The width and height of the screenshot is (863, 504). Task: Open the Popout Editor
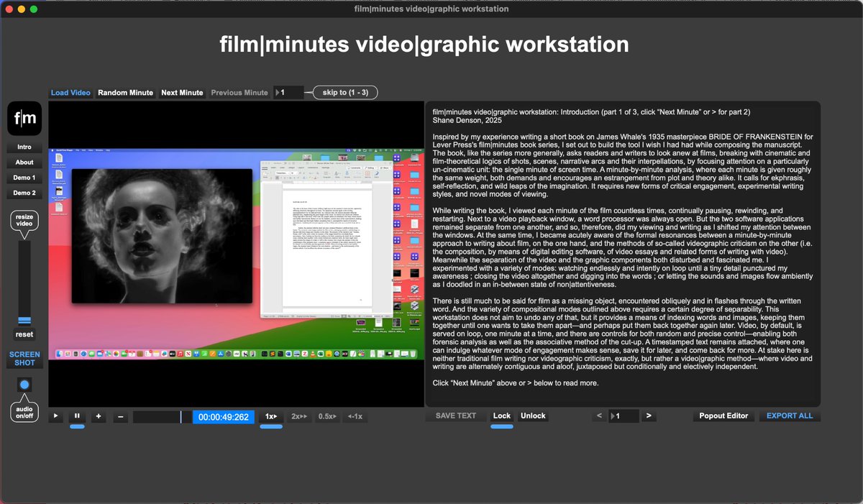[x=723, y=416]
